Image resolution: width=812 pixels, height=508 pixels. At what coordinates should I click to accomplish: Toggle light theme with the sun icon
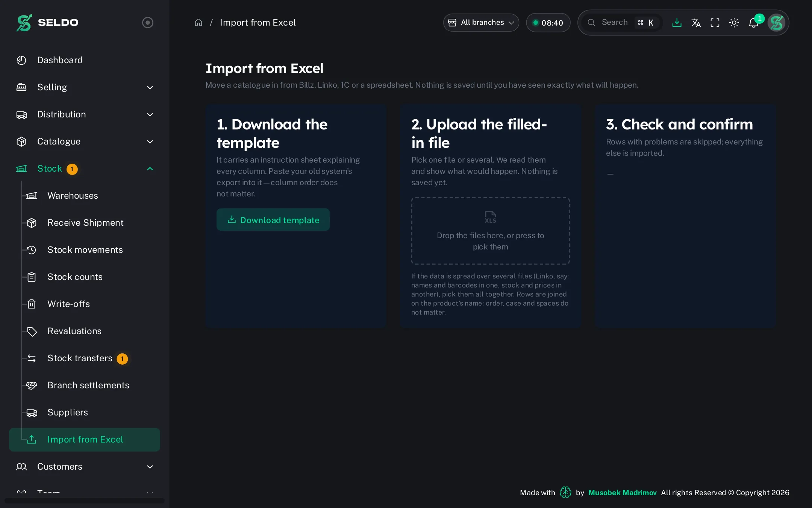[x=734, y=23]
